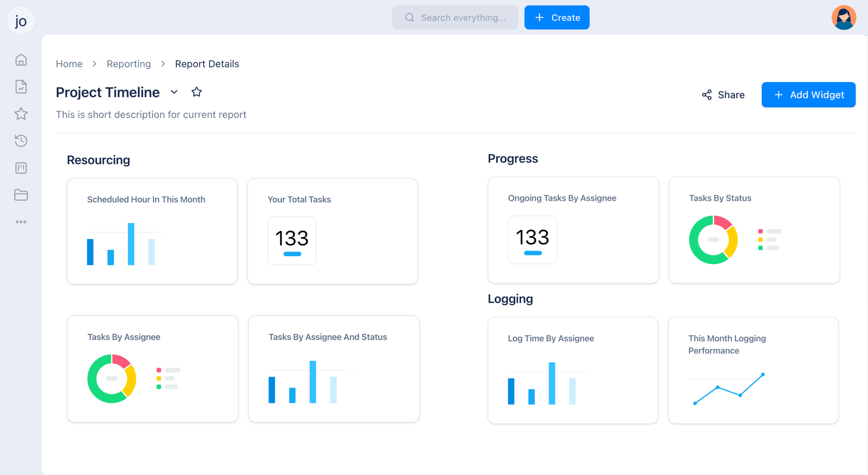Image resolution: width=868 pixels, height=475 pixels.
Task: Expand the Reporting breadcrumb menu
Action: 129,64
